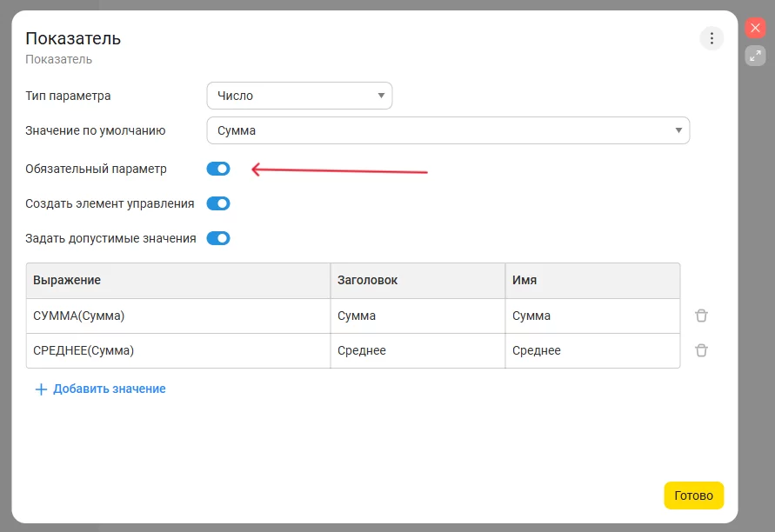This screenshot has width=775, height=532.
Task: Close the dialog with red X icon
Action: [x=755, y=28]
